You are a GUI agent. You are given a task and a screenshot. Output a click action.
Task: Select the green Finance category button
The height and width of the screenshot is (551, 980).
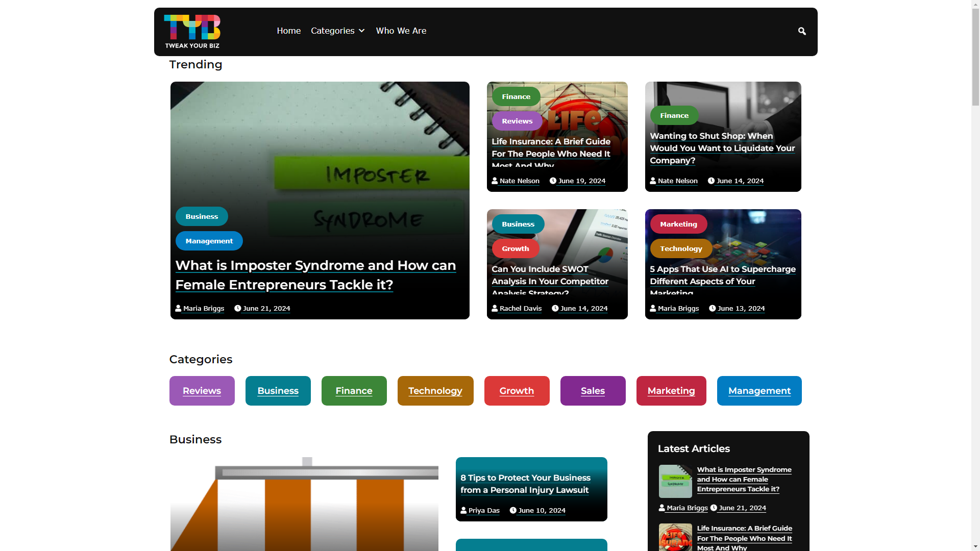pos(354,391)
